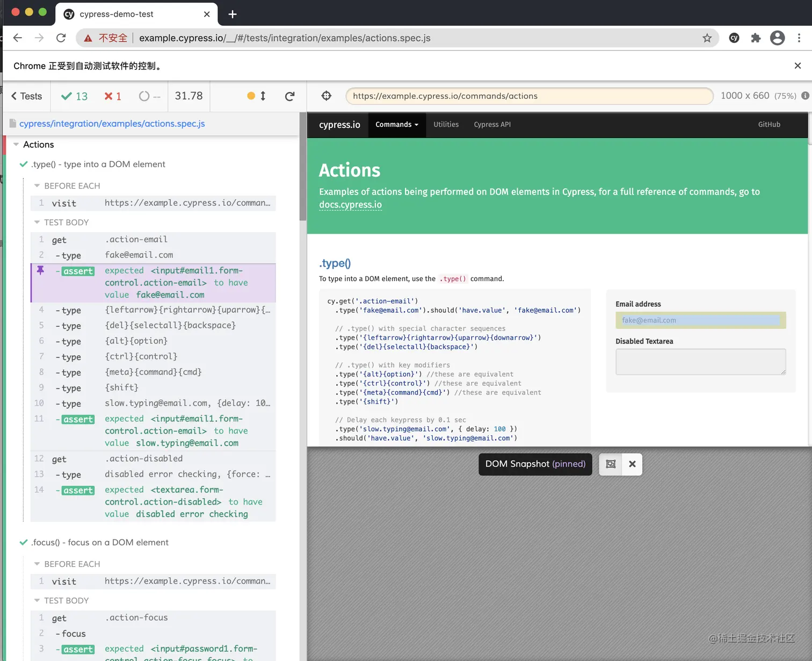Viewport: 812px width, 661px height.
Task: Click the 13 passed tests counter
Action: pyautogui.click(x=74, y=96)
